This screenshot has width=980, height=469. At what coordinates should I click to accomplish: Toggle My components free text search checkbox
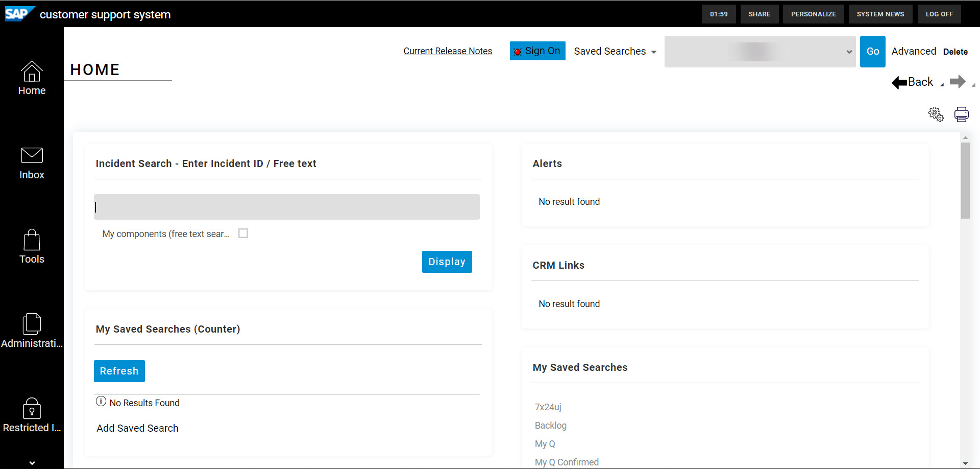(243, 233)
